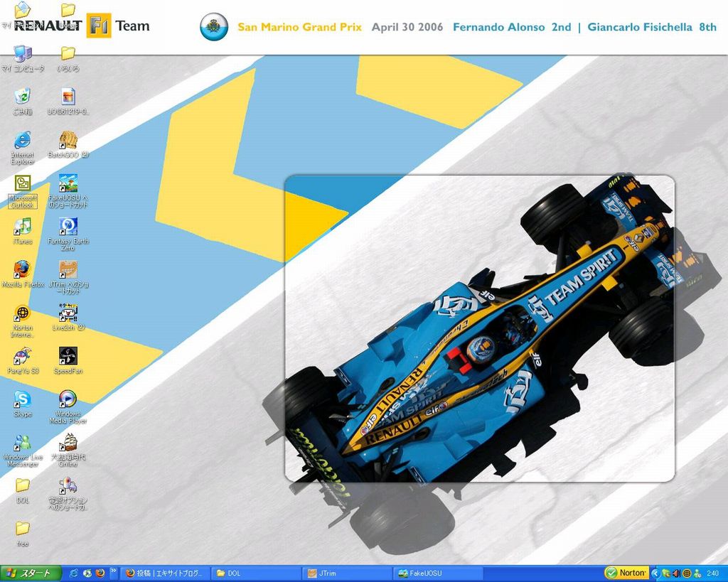Expand hidden system tray icons arrow

[x=655, y=573]
